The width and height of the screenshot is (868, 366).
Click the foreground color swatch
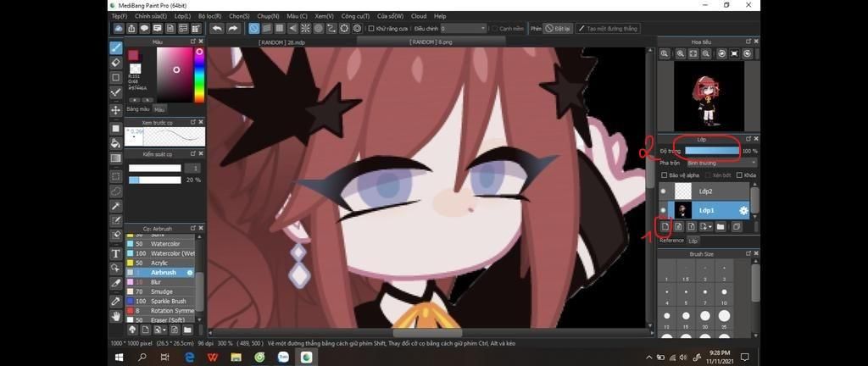133,55
